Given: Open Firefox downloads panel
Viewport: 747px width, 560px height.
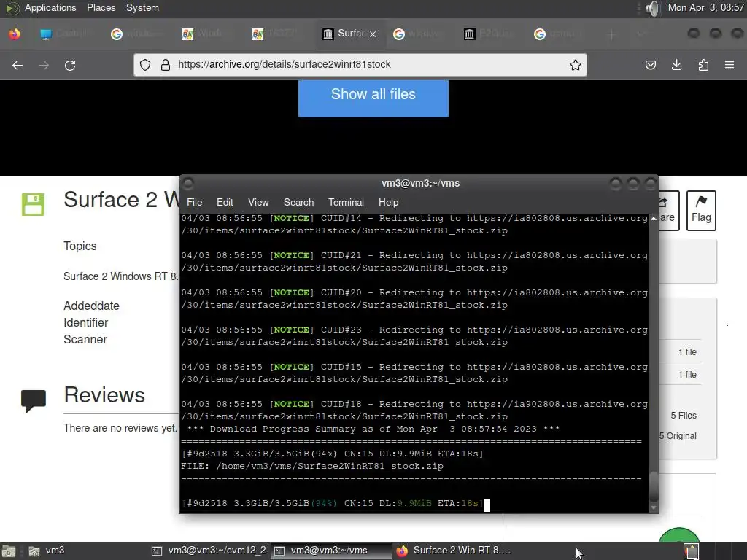Looking at the screenshot, I should point(676,65).
